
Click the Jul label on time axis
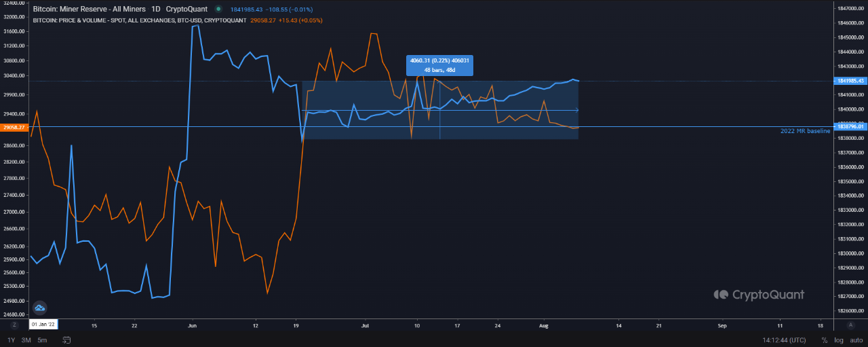click(364, 325)
